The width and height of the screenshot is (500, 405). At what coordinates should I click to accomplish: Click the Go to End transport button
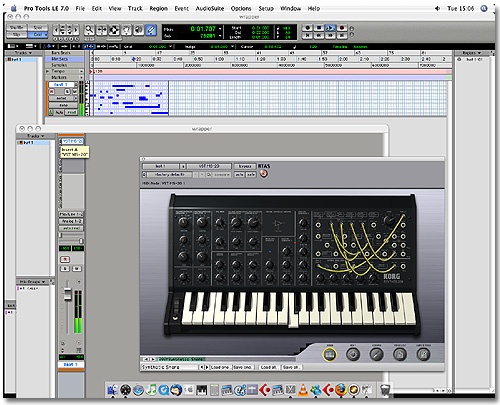coord(342,35)
